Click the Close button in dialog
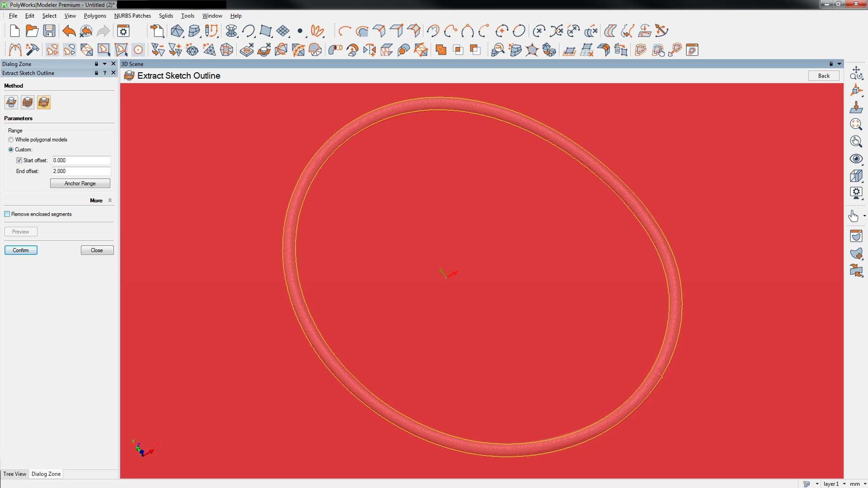This screenshot has width=868, height=488. [97, 250]
